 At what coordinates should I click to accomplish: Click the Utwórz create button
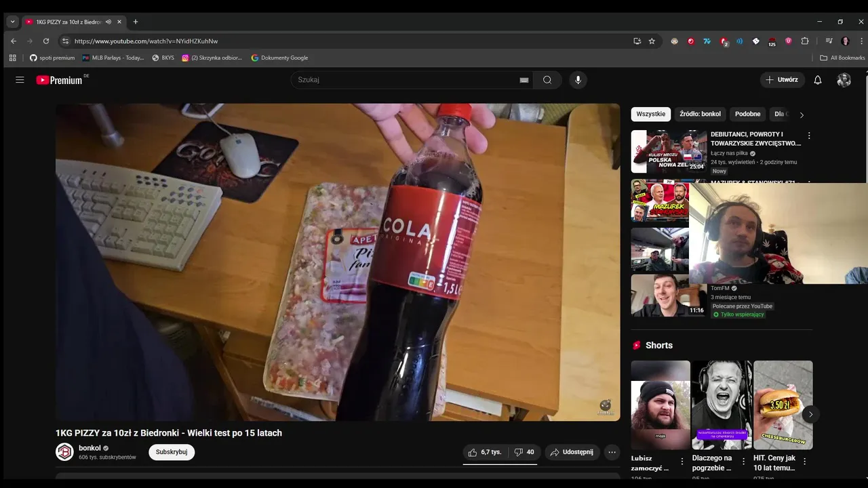point(783,80)
